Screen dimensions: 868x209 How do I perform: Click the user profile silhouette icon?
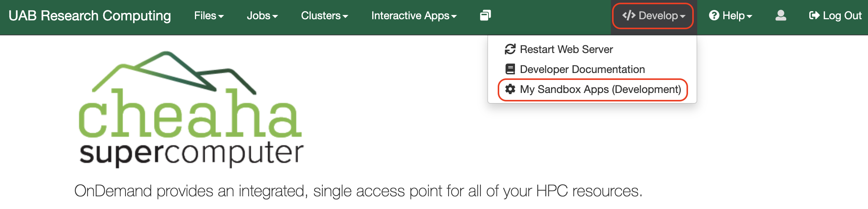coord(781,15)
